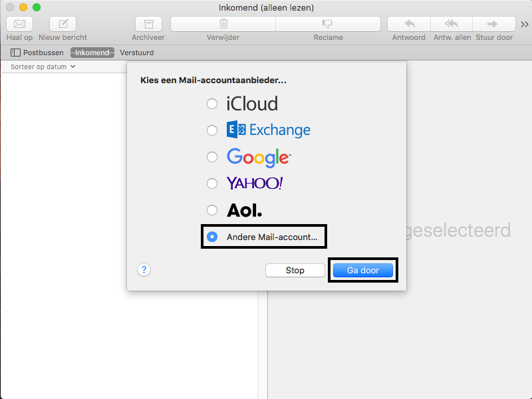Show Postbussen sidebar list
This screenshot has width=532, height=399.
pos(37,53)
